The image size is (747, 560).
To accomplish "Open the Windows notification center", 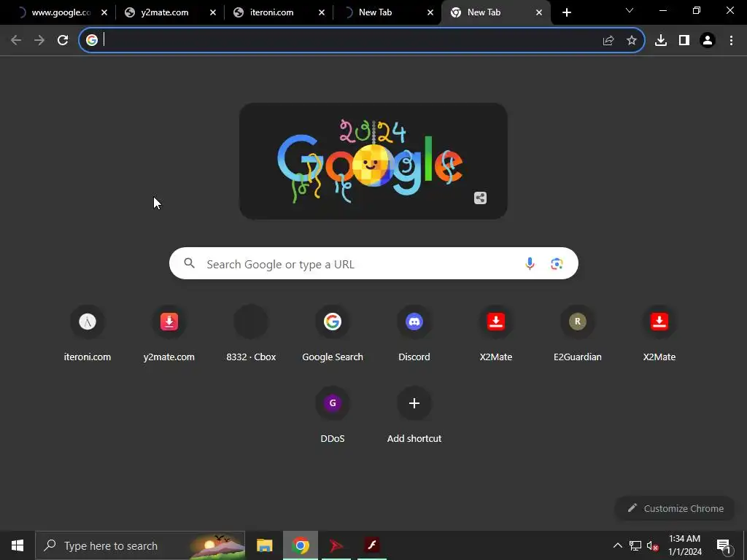I will pyautogui.click(x=724, y=545).
